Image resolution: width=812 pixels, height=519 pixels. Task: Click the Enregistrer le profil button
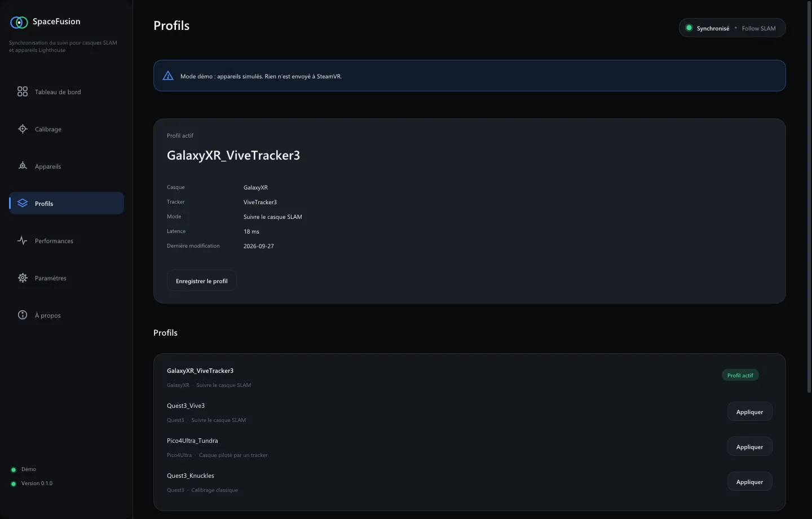coord(202,281)
